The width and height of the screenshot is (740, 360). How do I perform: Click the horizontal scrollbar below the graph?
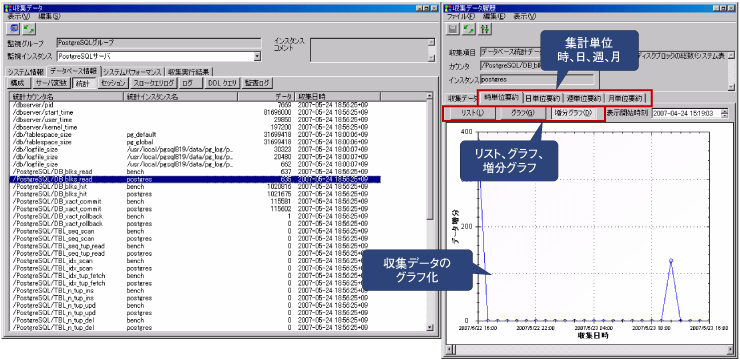pos(590,350)
